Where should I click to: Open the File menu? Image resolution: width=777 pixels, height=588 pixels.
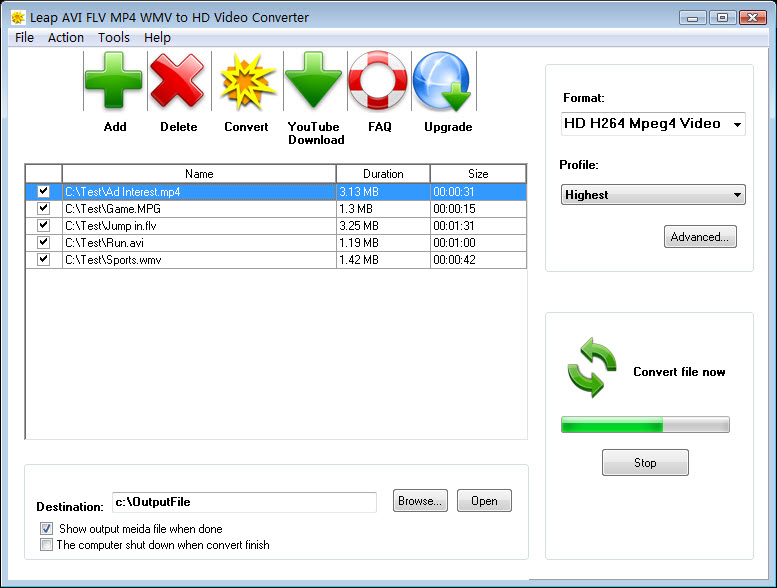[24, 38]
